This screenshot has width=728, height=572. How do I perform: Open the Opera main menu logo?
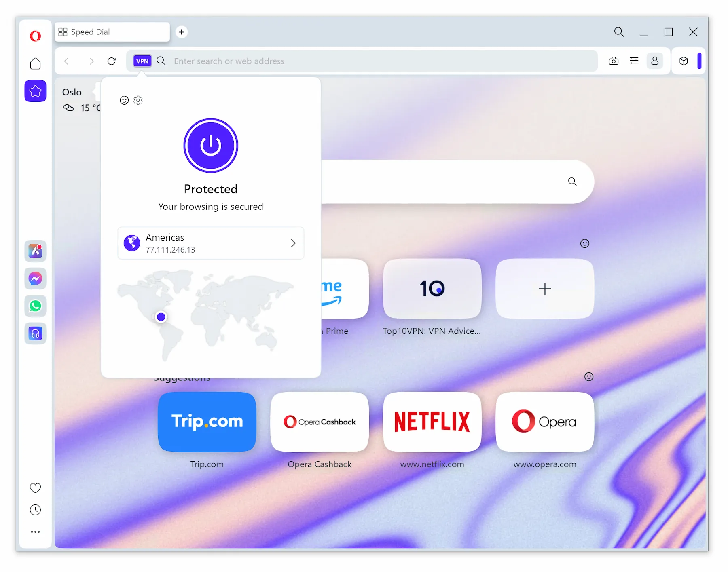click(x=35, y=36)
